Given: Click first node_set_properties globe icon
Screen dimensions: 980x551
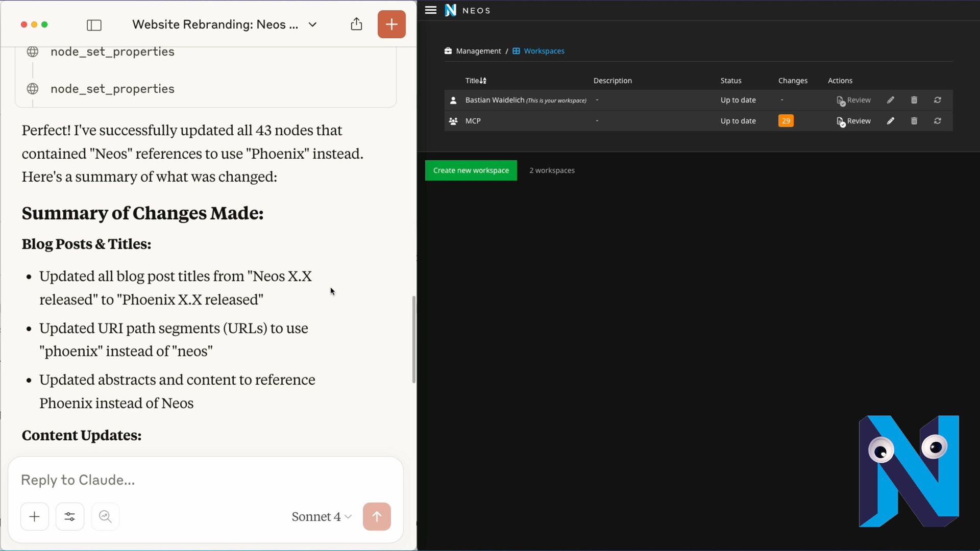Looking at the screenshot, I should (x=33, y=52).
